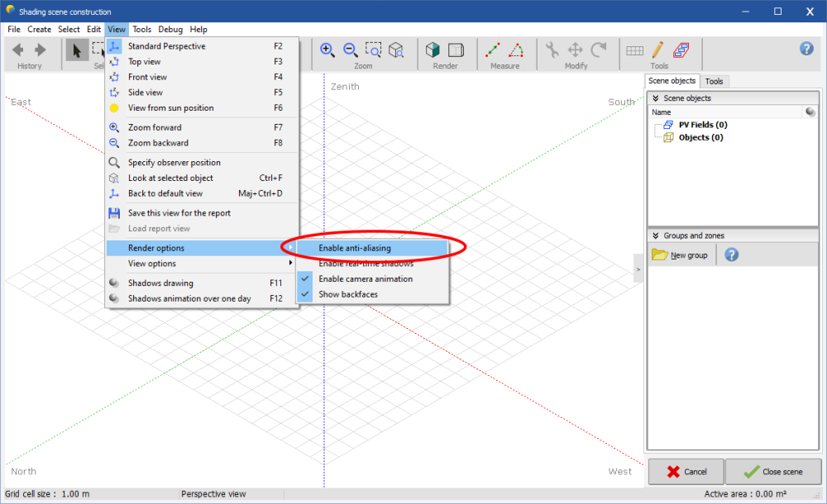Click the History back arrow

click(x=18, y=50)
